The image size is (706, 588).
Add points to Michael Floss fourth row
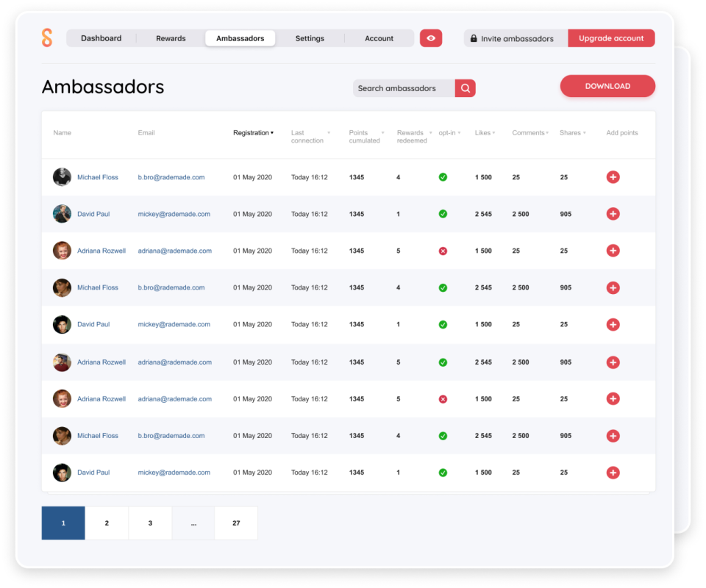613,287
